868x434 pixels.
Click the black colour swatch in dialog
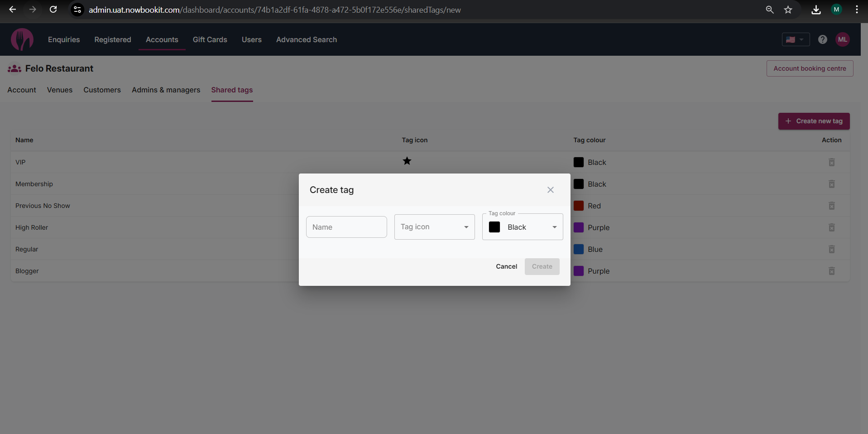coord(494,227)
